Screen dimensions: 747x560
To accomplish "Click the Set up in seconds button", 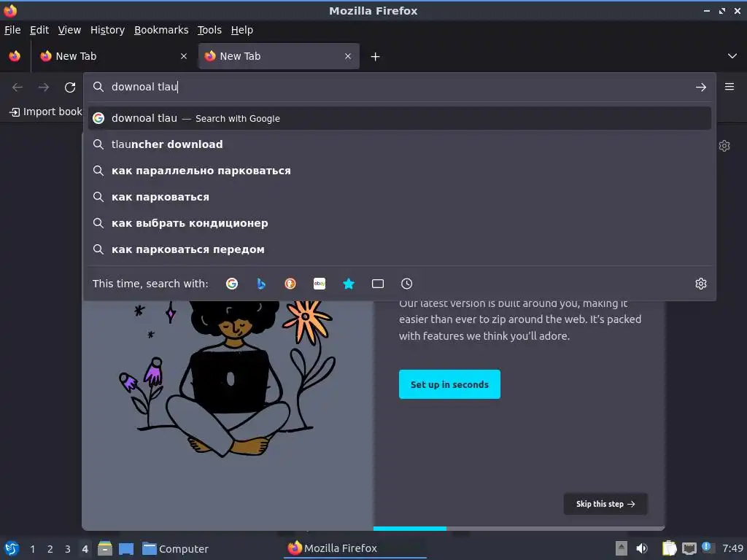I will [449, 384].
